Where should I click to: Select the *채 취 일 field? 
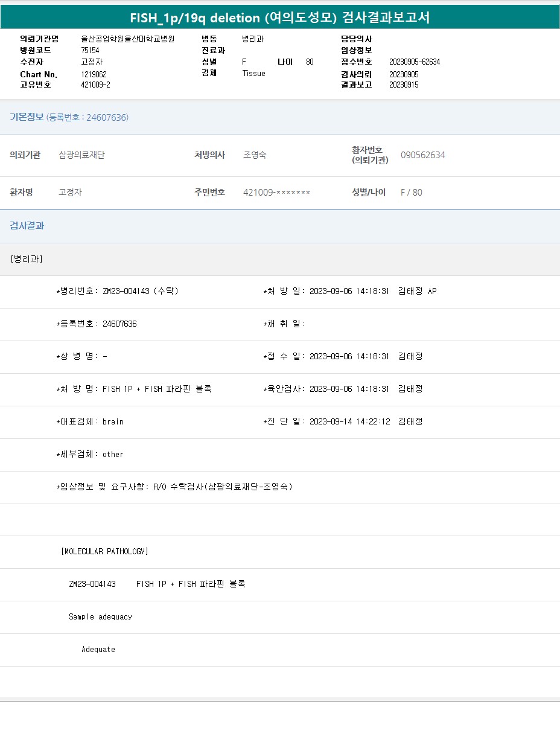(x=284, y=324)
